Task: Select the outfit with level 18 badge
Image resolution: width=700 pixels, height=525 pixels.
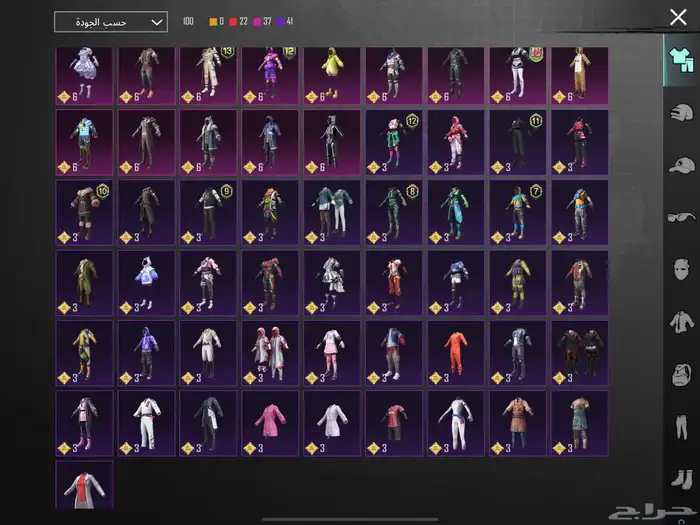Action: click(518, 75)
